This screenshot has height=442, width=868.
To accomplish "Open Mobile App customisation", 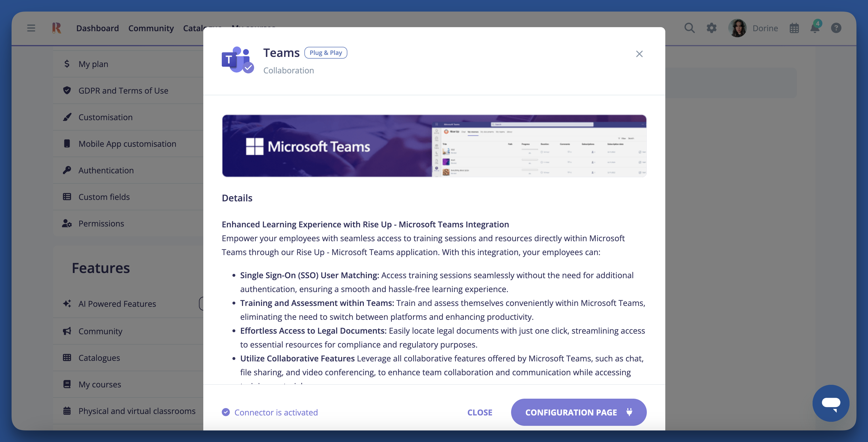I will point(128,144).
